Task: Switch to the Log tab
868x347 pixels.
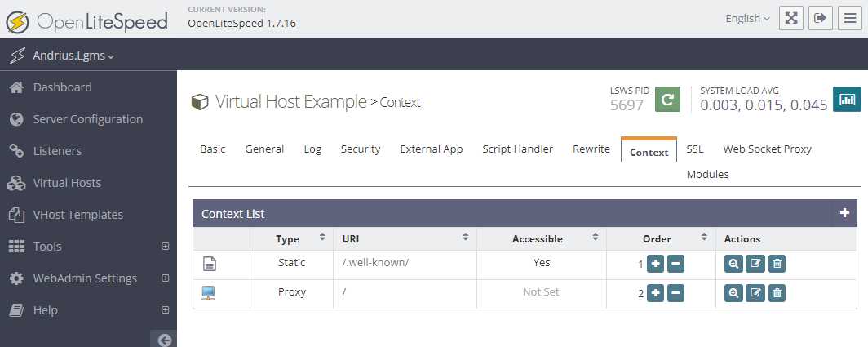Action: pyautogui.click(x=312, y=149)
